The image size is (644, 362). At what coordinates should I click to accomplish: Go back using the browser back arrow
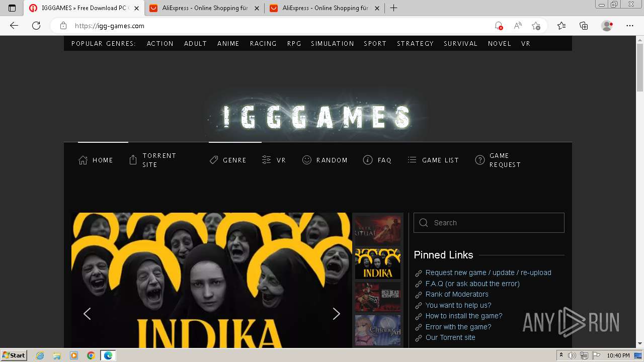pyautogui.click(x=14, y=26)
